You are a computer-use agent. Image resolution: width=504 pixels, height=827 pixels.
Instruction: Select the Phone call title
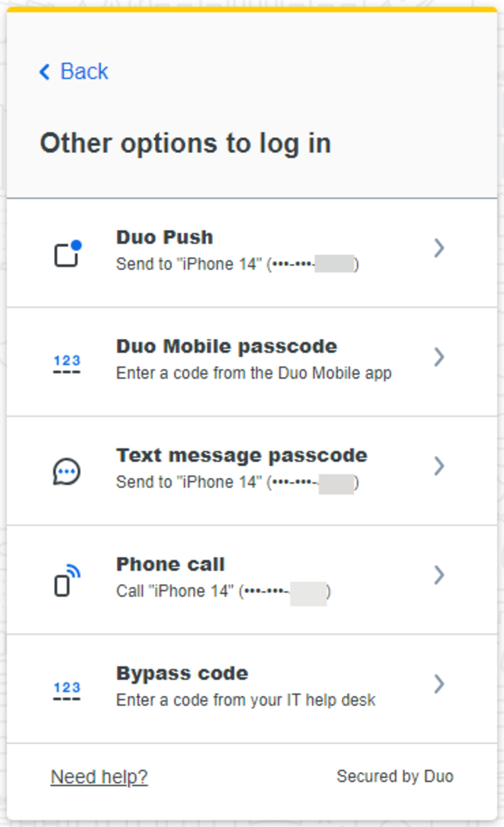point(170,564)
